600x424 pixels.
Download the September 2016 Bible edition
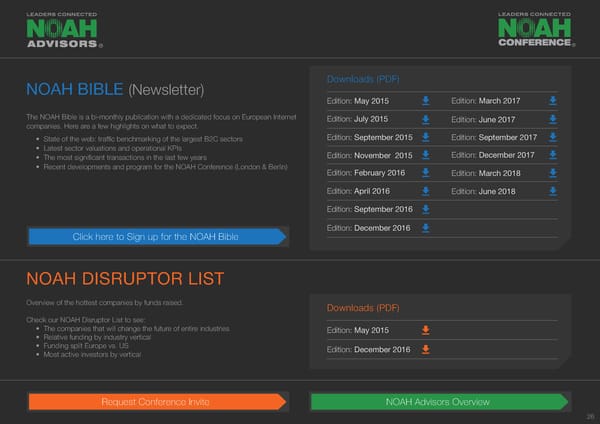click(x=426, y=209)
